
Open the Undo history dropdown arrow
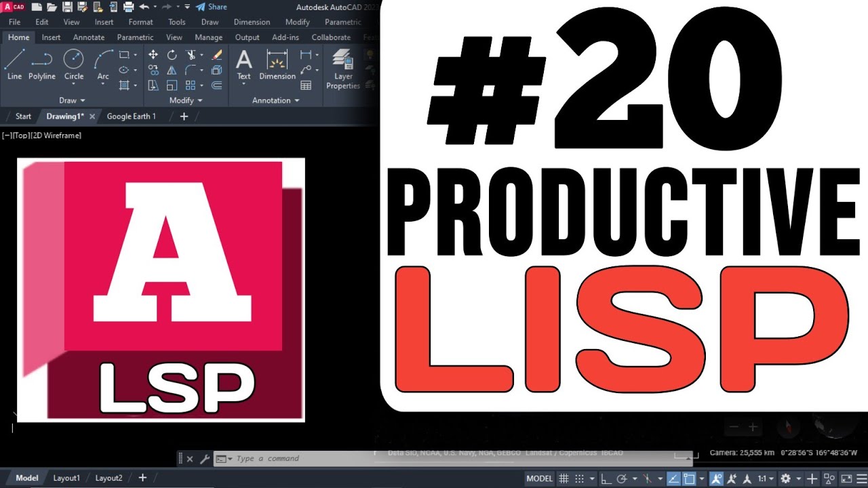[x=155, y=7]
